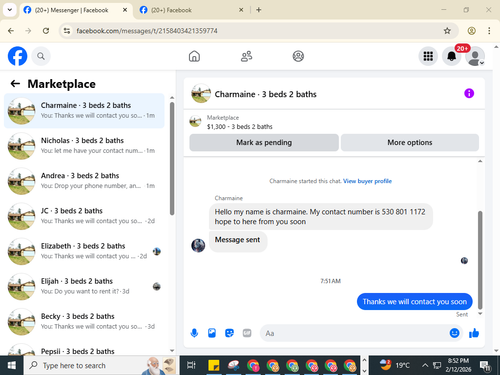
Task: Open the Pepsii conversation
Action: pyautogui.click(x=84, y=349)
